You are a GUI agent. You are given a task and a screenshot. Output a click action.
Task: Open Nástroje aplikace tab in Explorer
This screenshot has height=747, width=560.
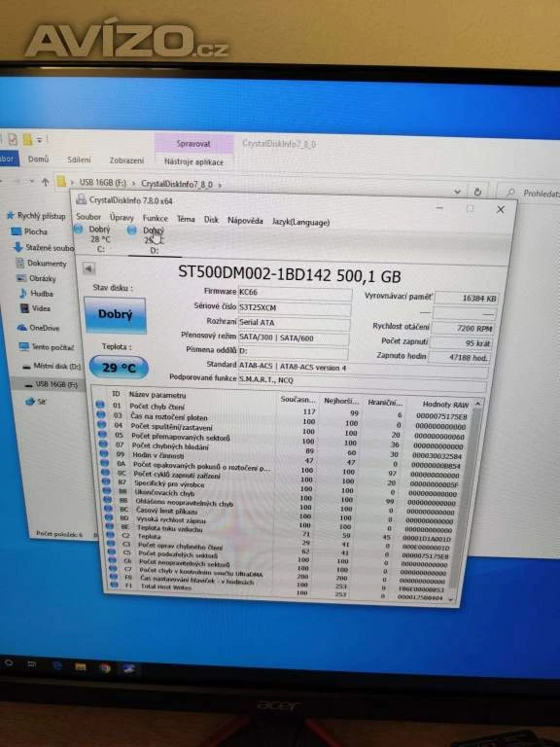193,162
